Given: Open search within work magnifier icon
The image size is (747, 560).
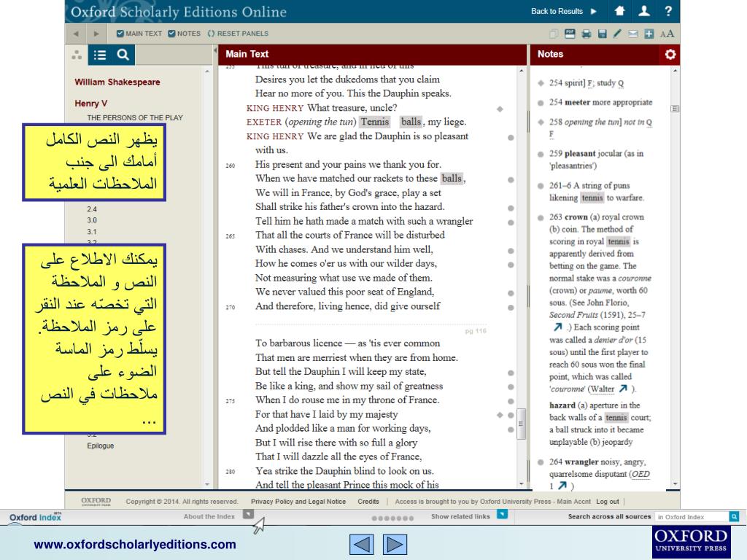Looking at the screenshot, I should pos(123,55).
